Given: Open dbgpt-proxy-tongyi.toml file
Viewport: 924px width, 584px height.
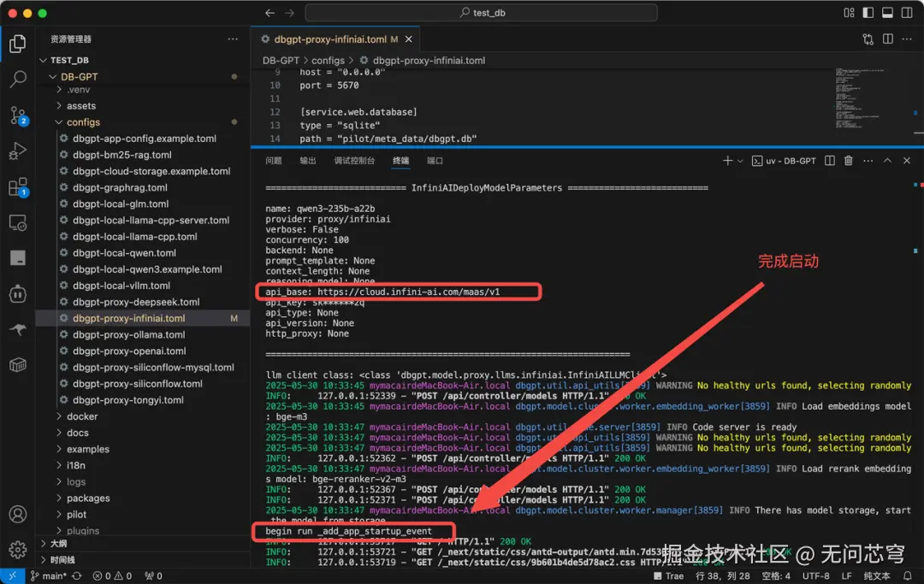Looking at the screenshot, I should click(x=127, y=400).
